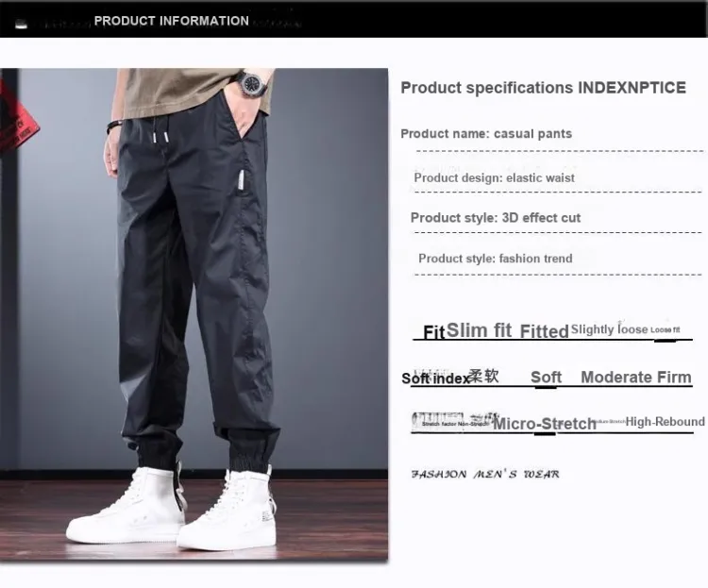
Task: Click the small white icon in header bar
Action: pyautogui.click(x=21, y=25)
